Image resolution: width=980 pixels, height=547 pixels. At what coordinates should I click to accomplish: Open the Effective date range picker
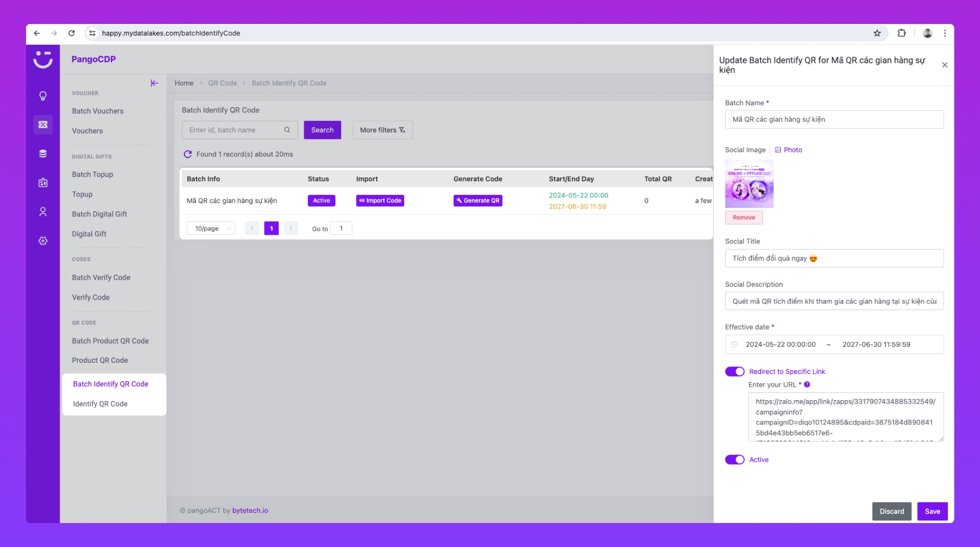click(x=834, y=344)
